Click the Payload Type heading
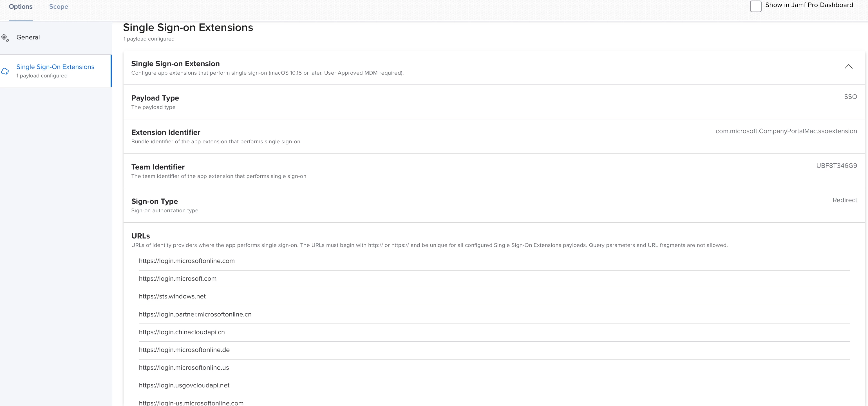This screenshot has width=868, height=406. [x=155, y=98]
